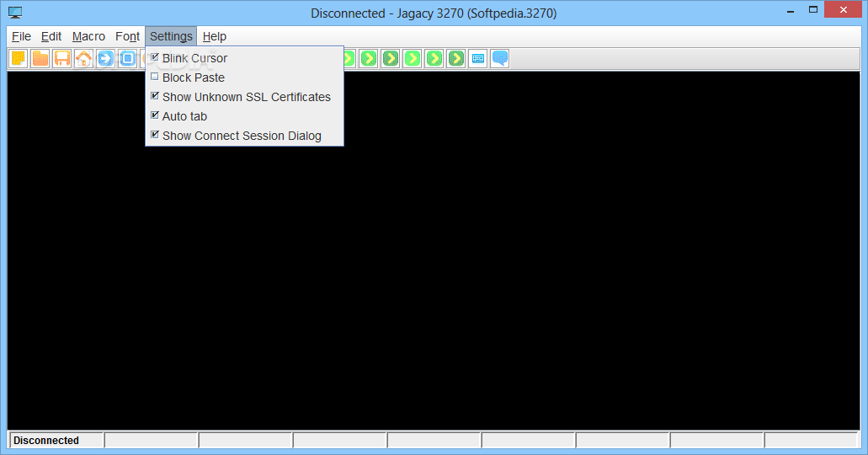Image resolution: width=868 pixels, height=455 pixels.
Task: Enable the Block Paste option
Action: (x=244, y=78)
